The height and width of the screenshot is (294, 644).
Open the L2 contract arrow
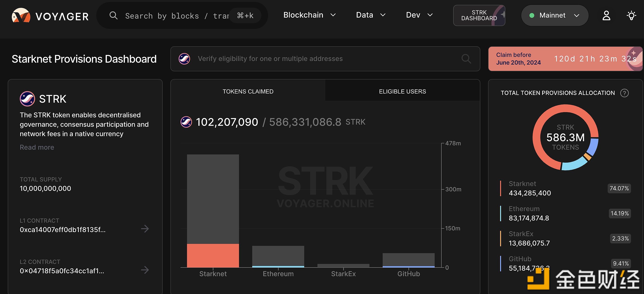(145, 270)
